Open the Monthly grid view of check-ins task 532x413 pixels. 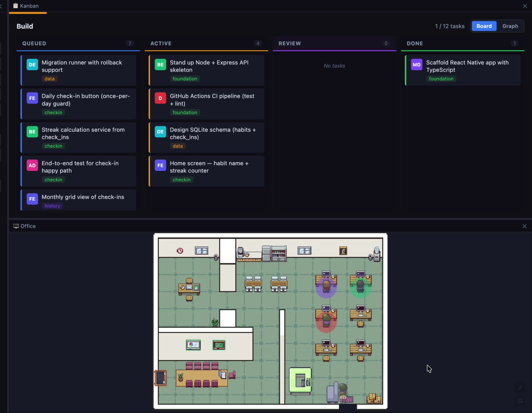(78, 200)
